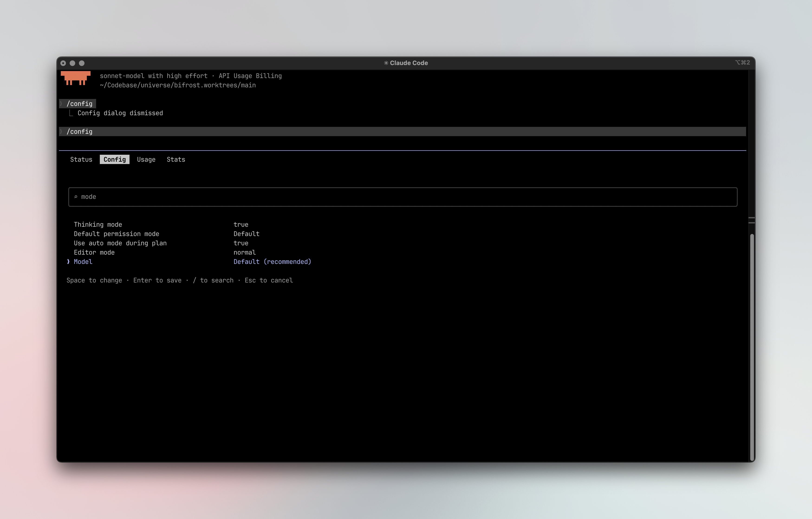Switch to the Usage tab
Viewport: 812px width, 519px height.
pyautogui.click(x=146, y=159)
